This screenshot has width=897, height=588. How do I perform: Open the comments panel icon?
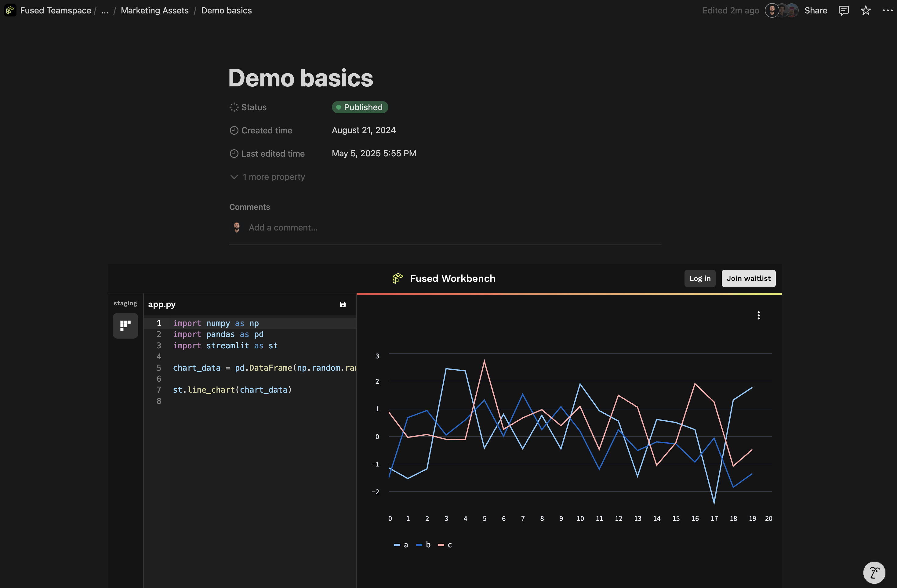pos(844,11)
